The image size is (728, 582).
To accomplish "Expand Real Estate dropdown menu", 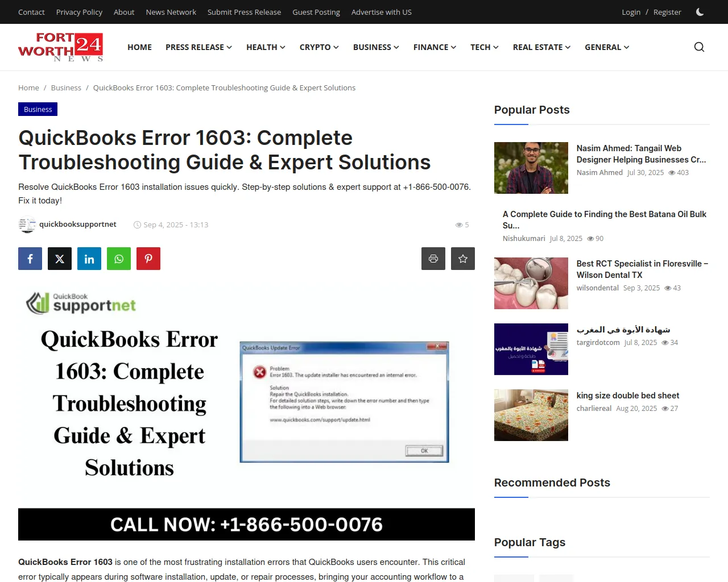I will pyautogui.click(x=541, y=47).
